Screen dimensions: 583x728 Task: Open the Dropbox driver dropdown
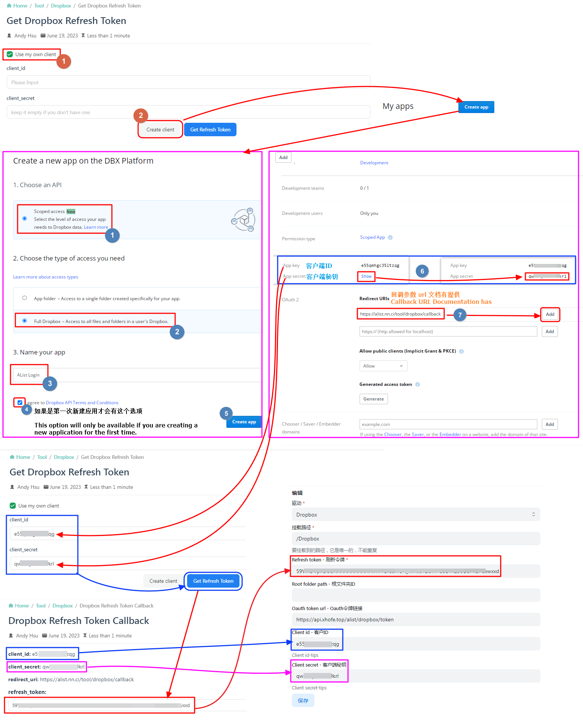pyautogui.click(x=416, y=515)
